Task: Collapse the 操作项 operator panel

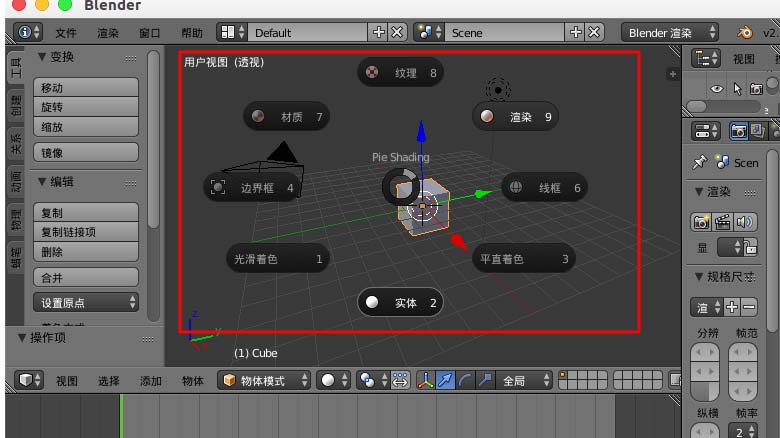Action: [22, 337]
